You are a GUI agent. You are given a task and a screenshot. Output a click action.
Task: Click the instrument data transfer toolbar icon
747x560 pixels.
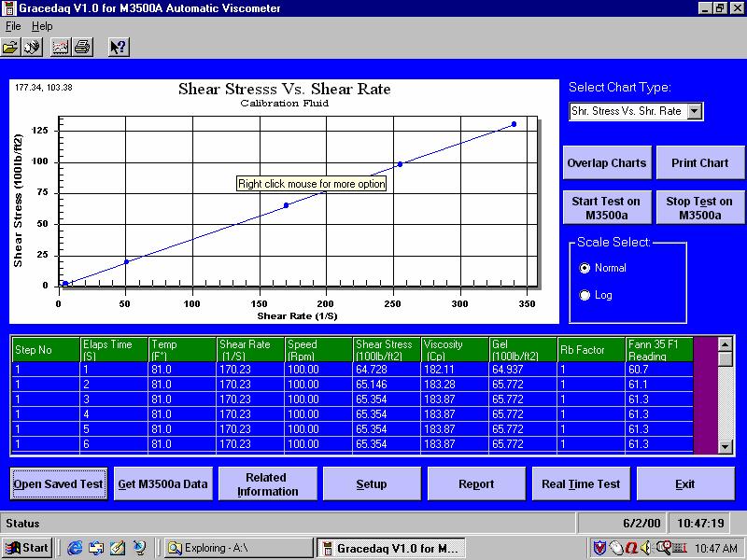point(33,48)
